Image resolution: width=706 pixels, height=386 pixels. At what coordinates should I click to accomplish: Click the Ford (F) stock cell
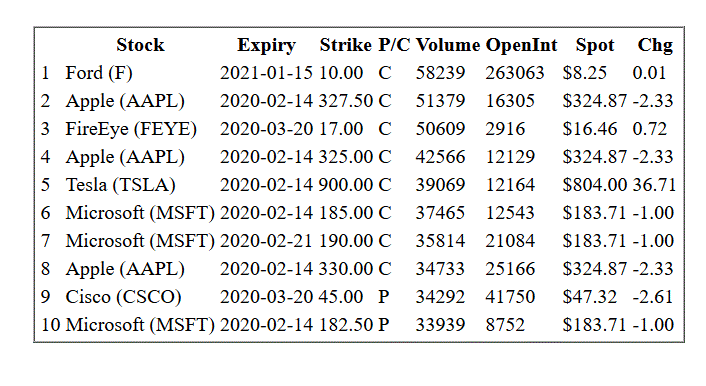pos(99,73)
